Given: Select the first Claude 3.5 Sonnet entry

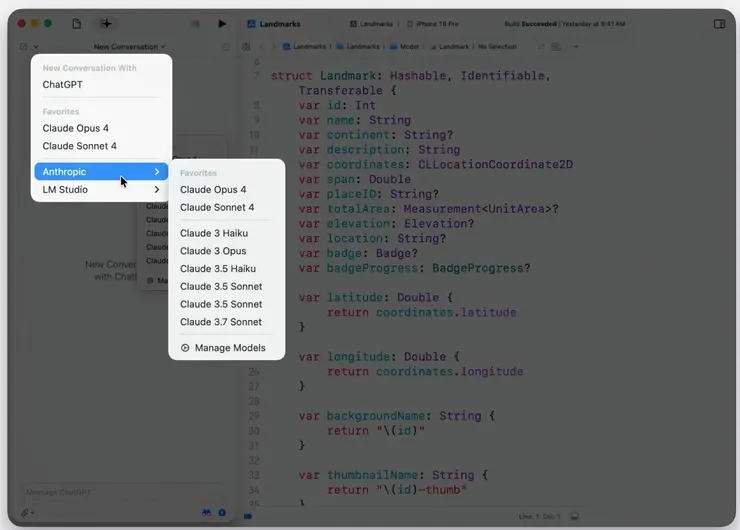Looking at the screenshot, I should pyautogui.click(x=227, y=286).
